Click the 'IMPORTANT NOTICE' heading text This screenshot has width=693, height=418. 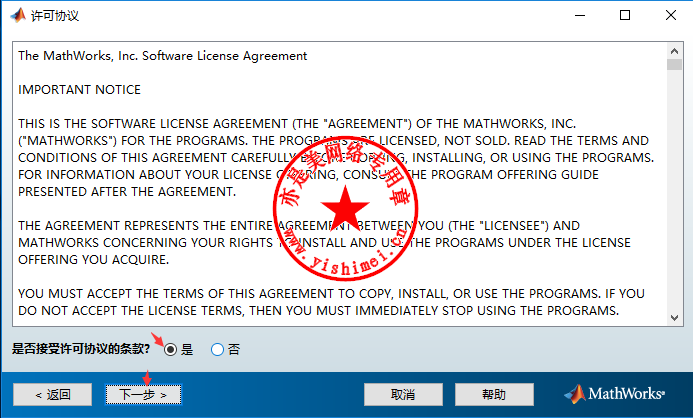[x=80, y=90]
